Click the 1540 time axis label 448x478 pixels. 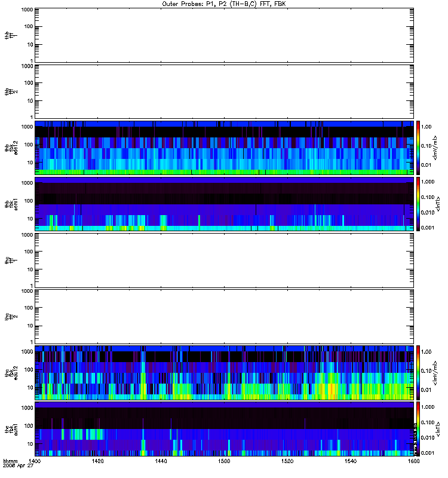[x=351, y=461]
